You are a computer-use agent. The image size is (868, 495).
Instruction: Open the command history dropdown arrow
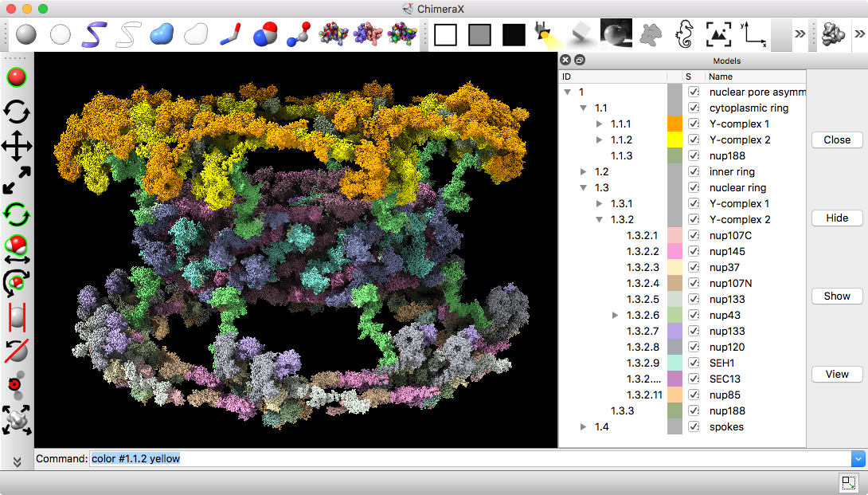pos(858,459)
